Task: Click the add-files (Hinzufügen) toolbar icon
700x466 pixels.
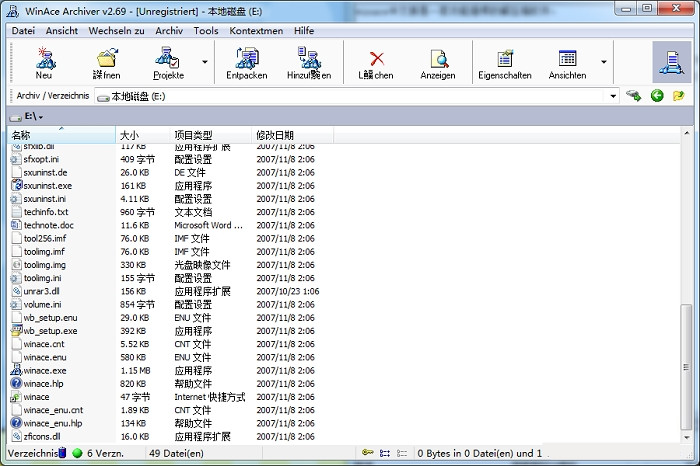Action: click(309, 58)
